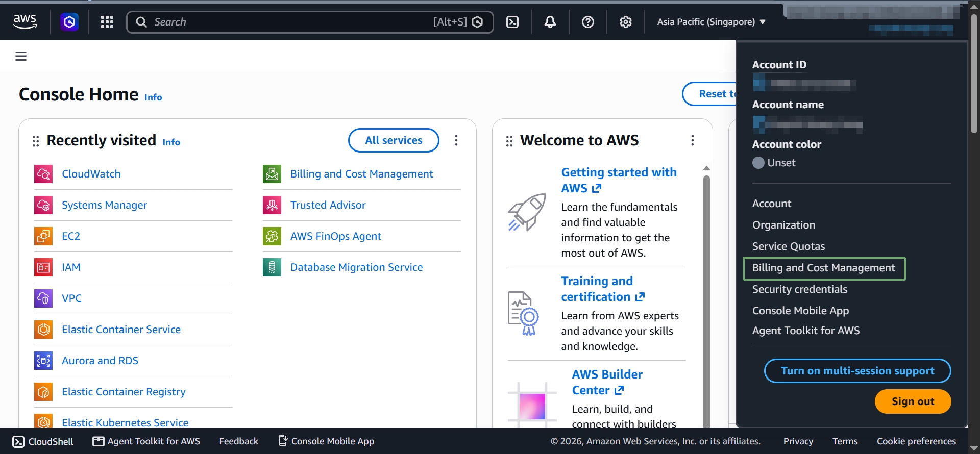Click the Welcome to AWS widget scrollbar
Image resolution: width=980 pixels, height=454 pixels.
coord(706,301)
